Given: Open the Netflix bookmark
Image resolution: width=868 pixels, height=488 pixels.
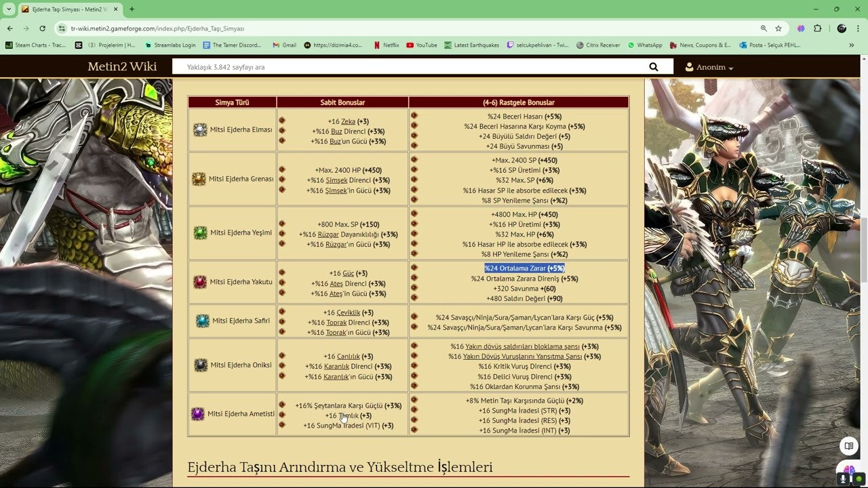Looking at the screenshot, I should (x=386, y=45).
